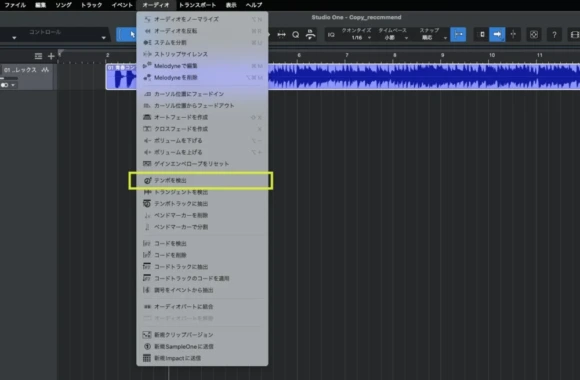Choose クロスフェードを作成 entry
580x380 pixels.
[202, 129]
